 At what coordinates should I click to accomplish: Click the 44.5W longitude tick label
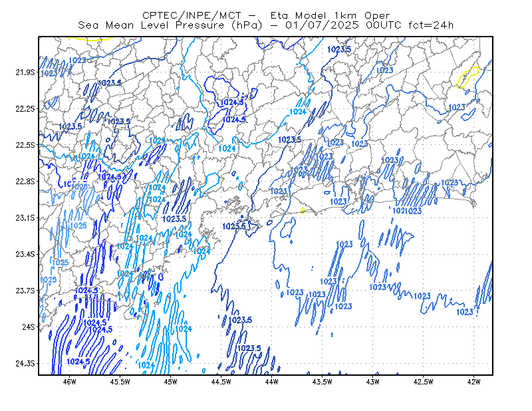[x=221, y=382]
